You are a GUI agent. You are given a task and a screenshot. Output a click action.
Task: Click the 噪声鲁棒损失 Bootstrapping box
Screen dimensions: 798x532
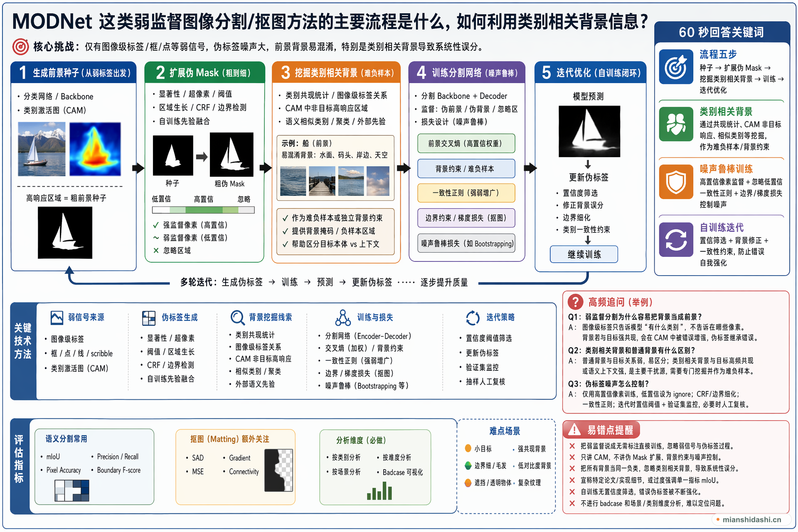(x=466, y=243)
